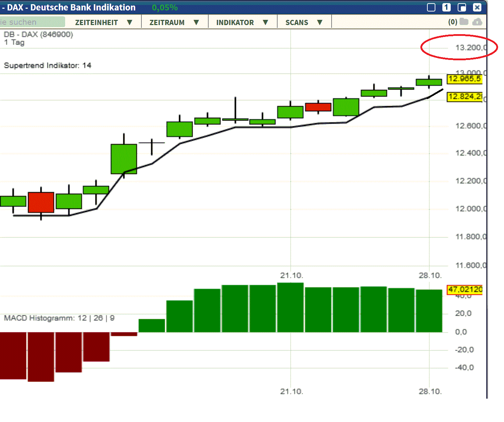Viewport: 504px width, 422px height.
Task: Click the 21.10. date under the price chart
Action: pyautogui.click(x=292, y=276)
